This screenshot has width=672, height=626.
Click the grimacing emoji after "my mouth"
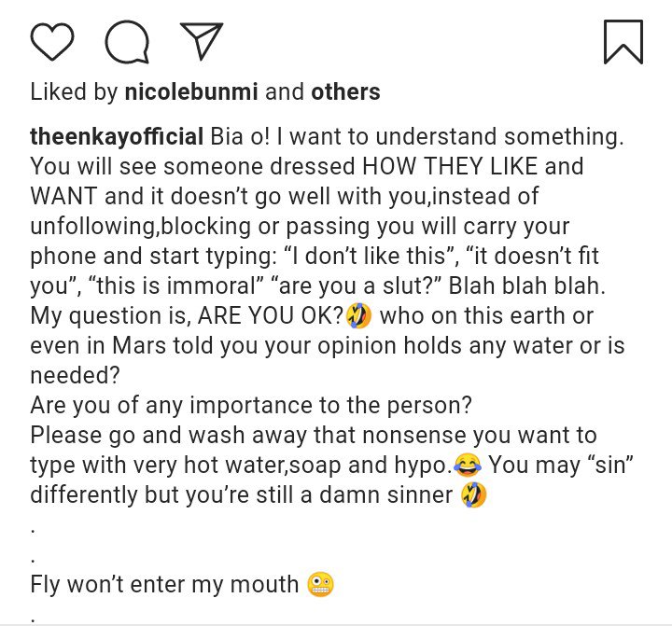pyautogui.click(x=320, y=585)
